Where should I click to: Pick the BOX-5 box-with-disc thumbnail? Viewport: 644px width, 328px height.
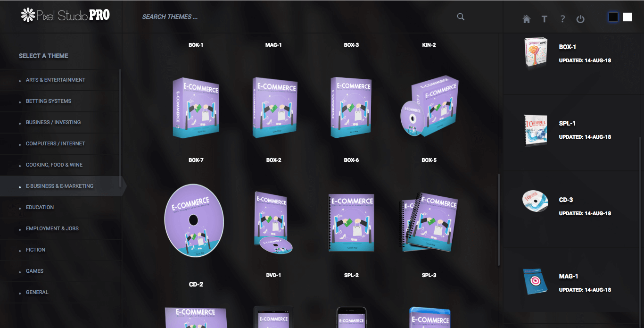point(429,107)
